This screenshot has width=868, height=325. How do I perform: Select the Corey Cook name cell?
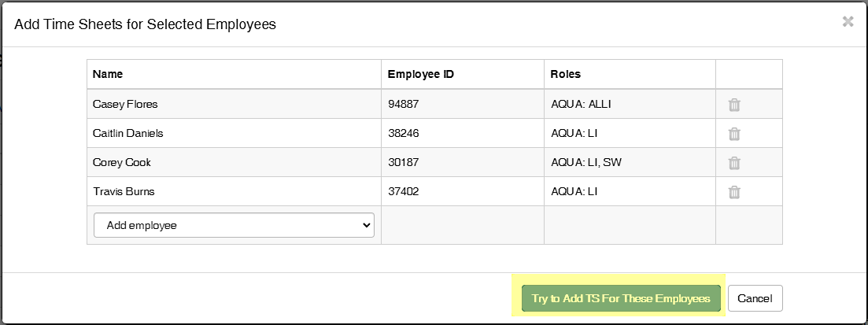coord(121,163)
